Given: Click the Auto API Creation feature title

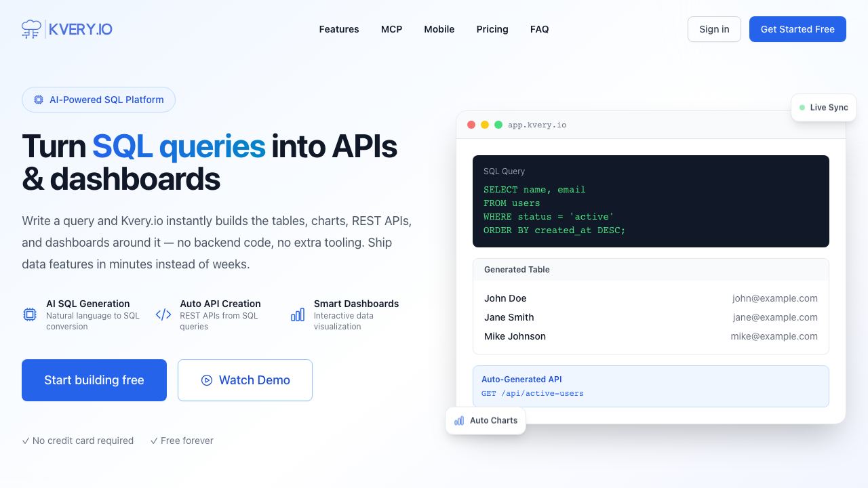Looking at the screenshot, I should point(220,304).
